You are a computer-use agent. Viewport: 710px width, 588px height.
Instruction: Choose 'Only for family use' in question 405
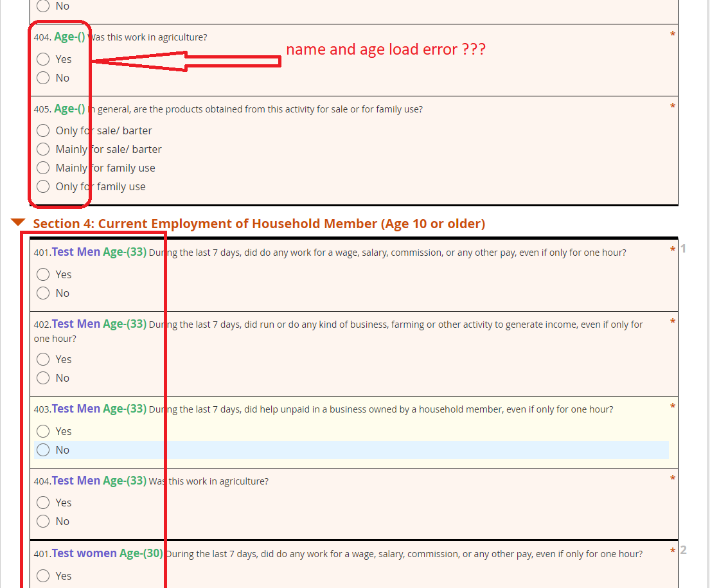43,186
